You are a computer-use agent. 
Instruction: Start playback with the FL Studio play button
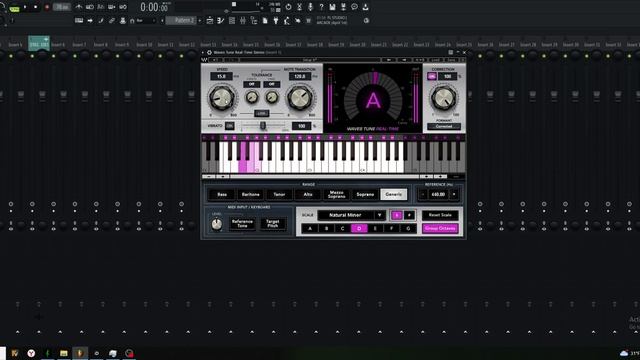pyautogui.click(x=25, y=7)
